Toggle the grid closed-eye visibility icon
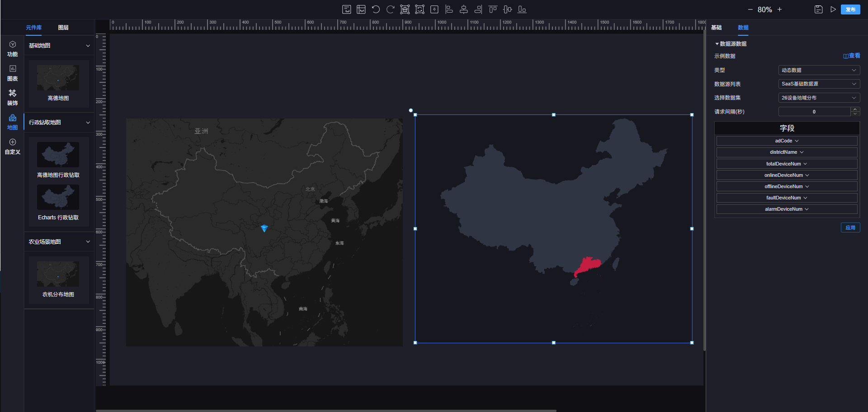868x412 pixels. 361,9
